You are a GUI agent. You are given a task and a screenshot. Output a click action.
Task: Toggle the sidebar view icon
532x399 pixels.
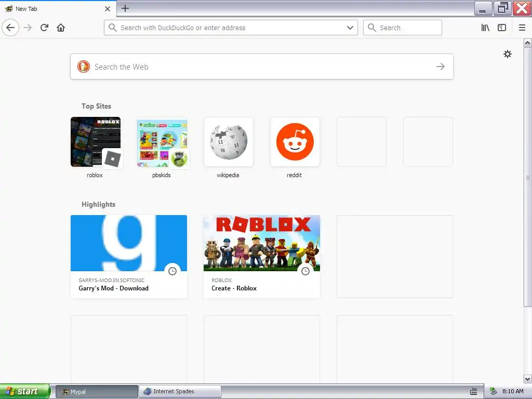502,28
